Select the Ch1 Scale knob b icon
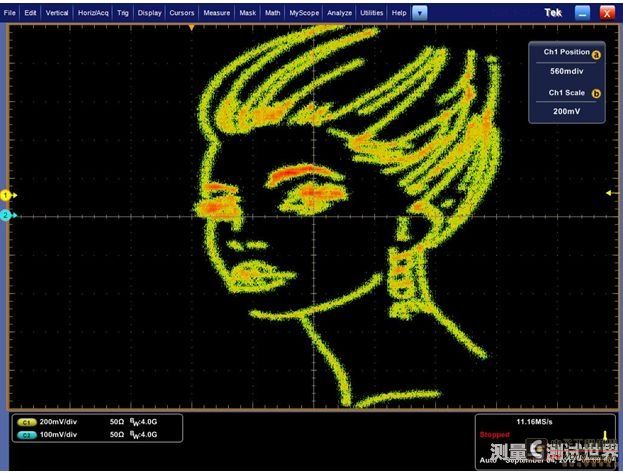623x473 pixels. [x=596, y=94]
